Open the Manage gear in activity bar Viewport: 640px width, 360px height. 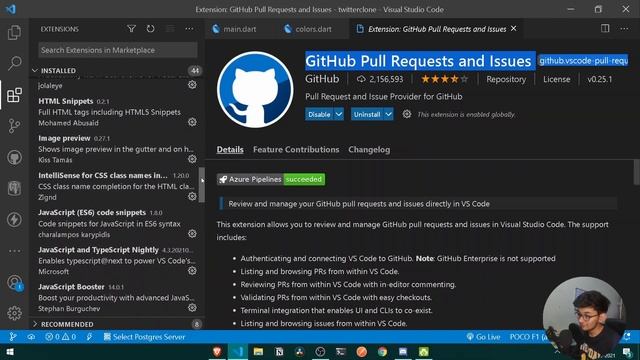(14, 313)
